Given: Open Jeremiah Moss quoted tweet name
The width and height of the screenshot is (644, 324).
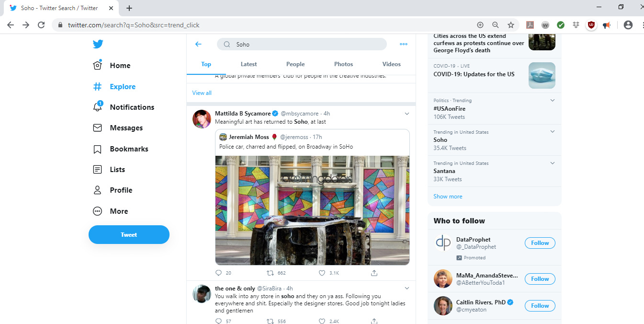Looking at the screenshot, I should 249,137.
